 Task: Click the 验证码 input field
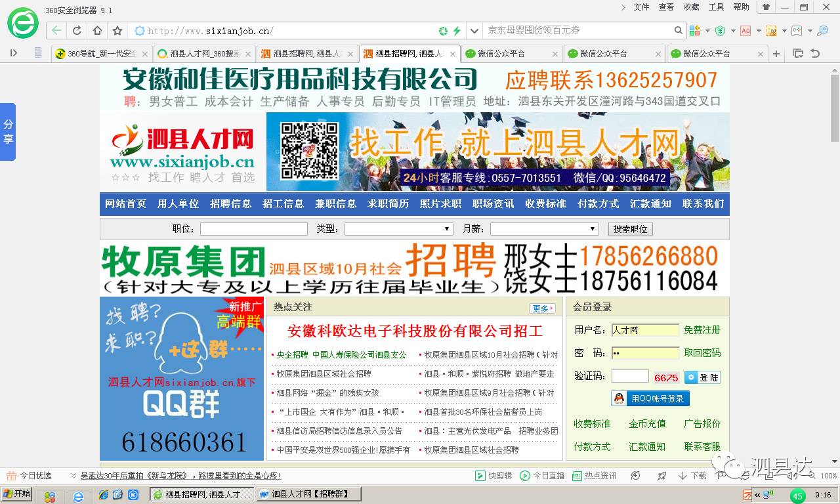click(630, 376)
